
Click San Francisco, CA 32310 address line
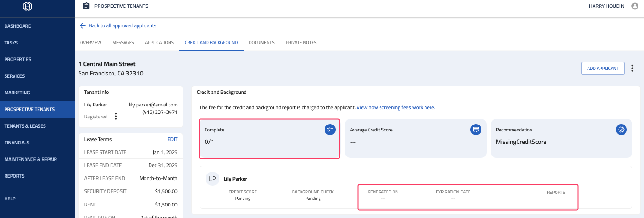[111, 73]
